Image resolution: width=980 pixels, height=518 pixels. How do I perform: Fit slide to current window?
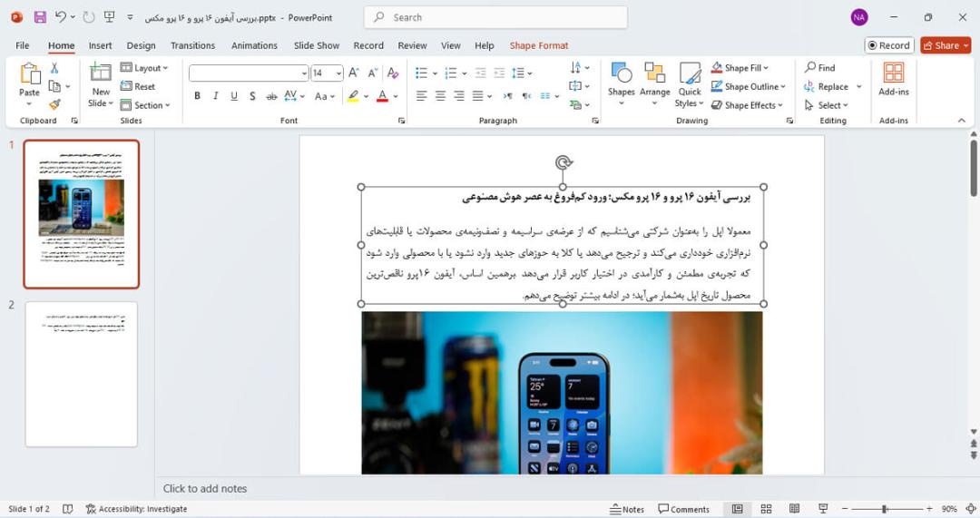(971, 509)
